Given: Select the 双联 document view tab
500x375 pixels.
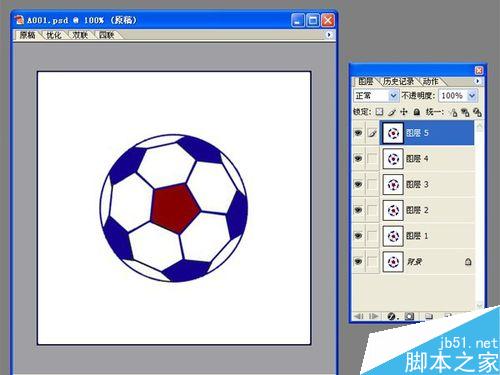Looking at the screenshot, I should [80, 35].
